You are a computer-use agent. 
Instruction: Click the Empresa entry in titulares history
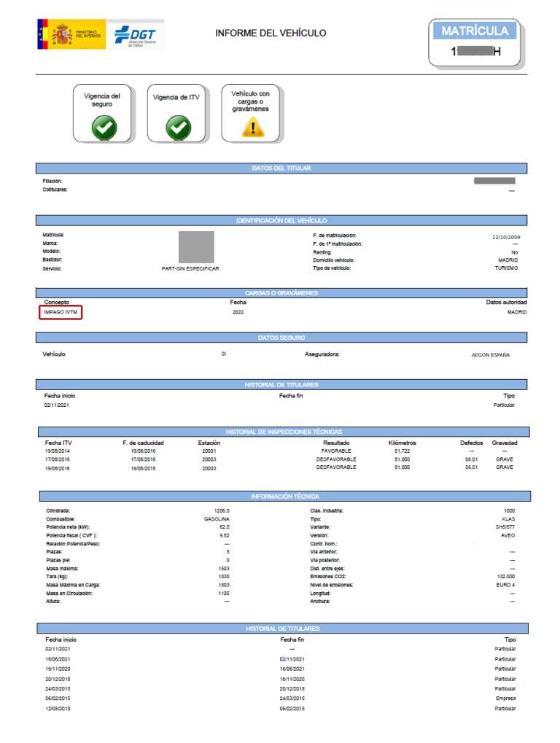506,699
